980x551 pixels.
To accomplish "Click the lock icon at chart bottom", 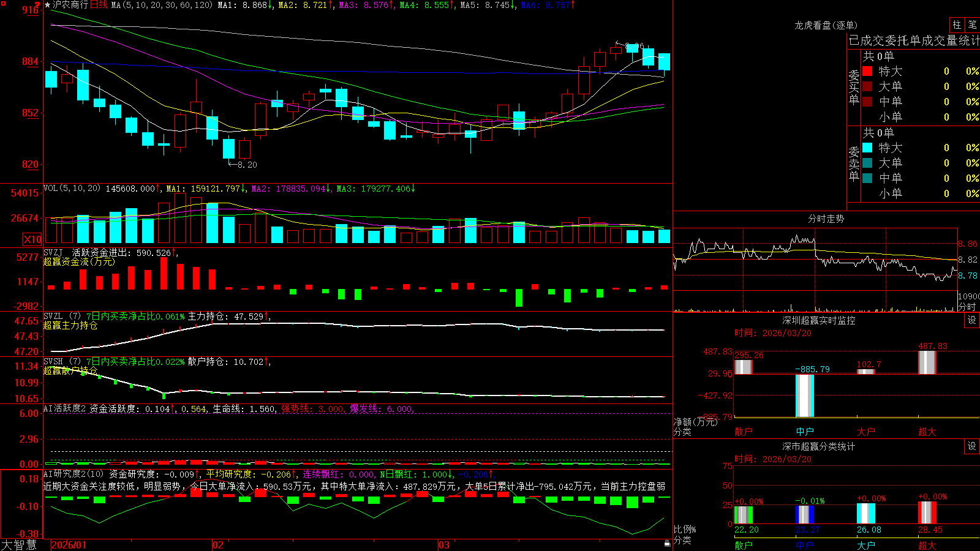I will pyautogui.click(x=668, y=543).
